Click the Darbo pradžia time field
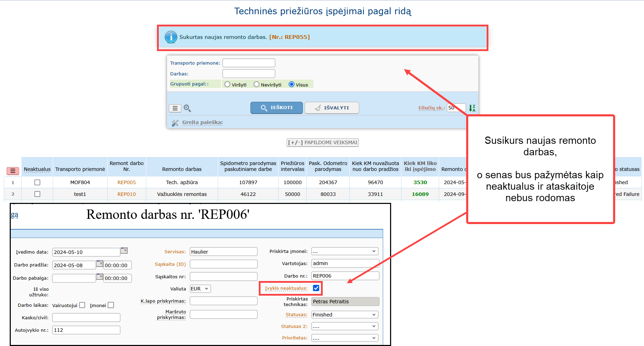The height and width of the screenshot is (346, 644). (117, 265)
